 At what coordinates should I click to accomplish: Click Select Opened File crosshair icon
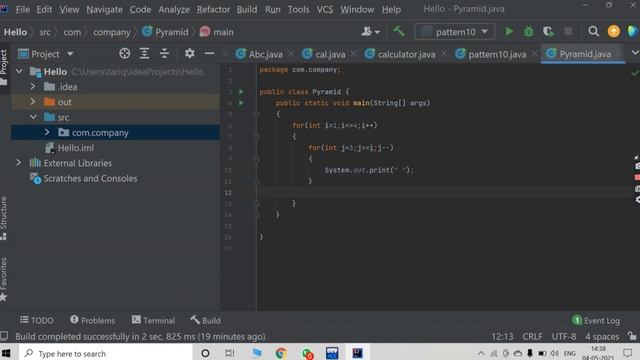click(x=124, y=53)
